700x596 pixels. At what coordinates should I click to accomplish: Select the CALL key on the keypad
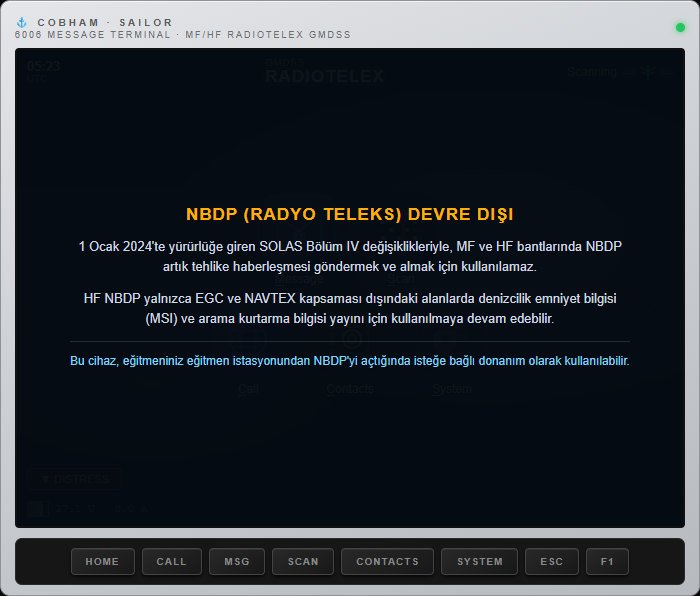click(x=171, y=561)
